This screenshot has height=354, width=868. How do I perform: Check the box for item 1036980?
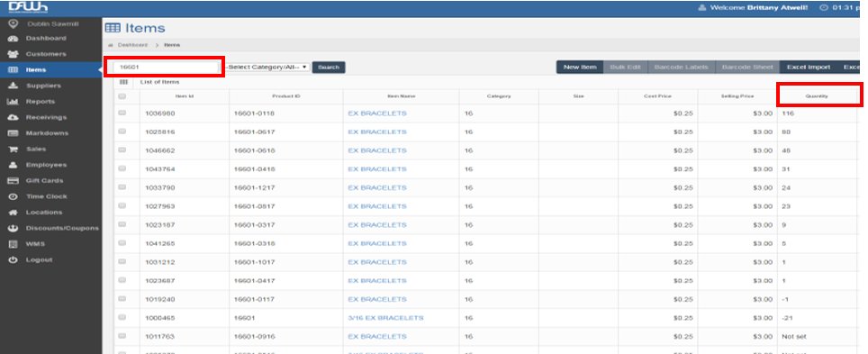[x=122, y=113]
